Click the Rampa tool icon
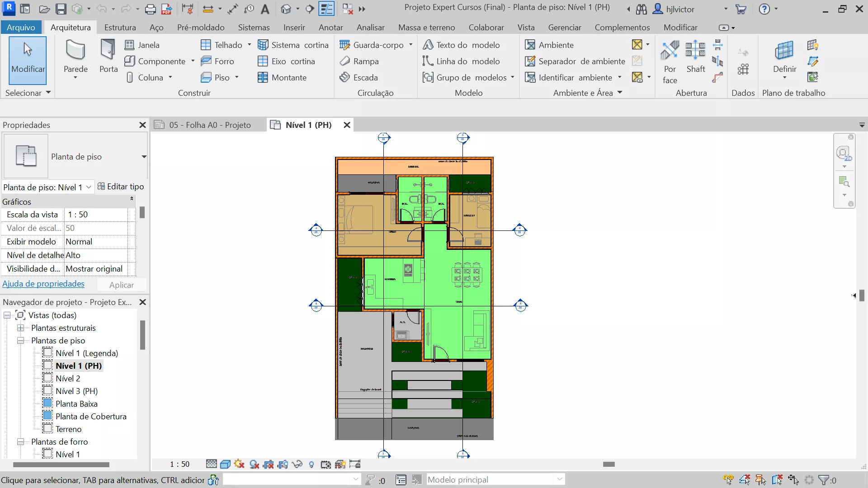868x488 pixels. coord(345,61)
